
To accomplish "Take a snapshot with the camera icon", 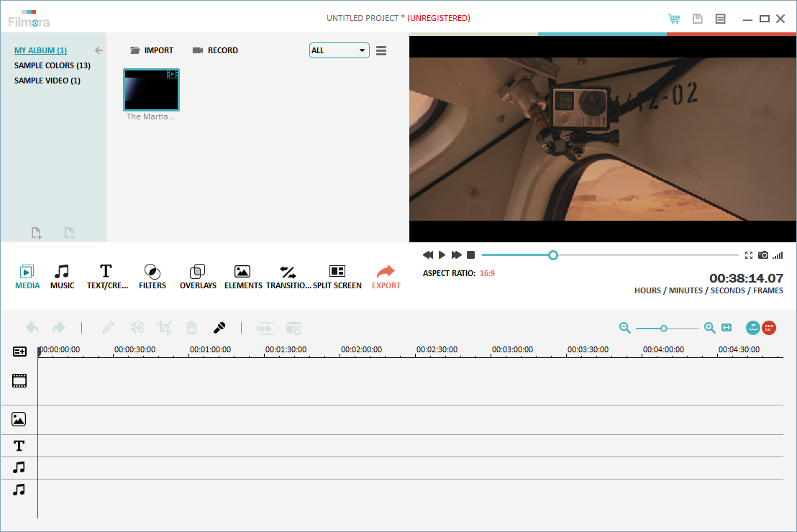I will coord(763,255).
